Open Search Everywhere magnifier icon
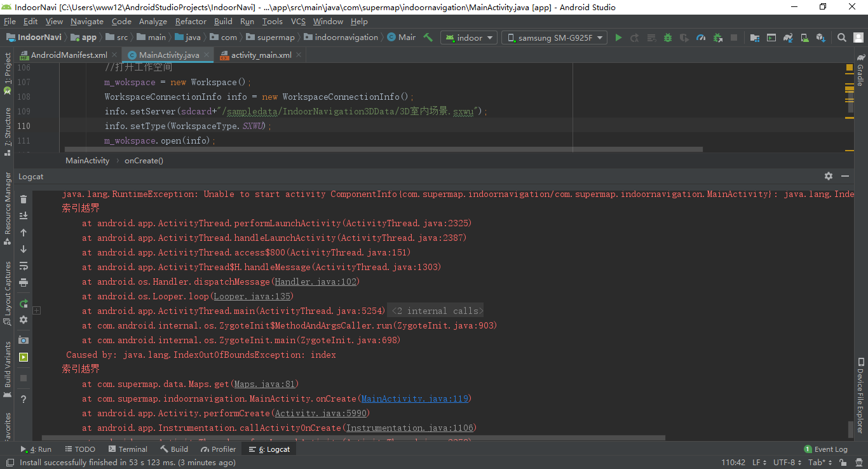The height and width of the screenshot is (469, 868). 841,37
